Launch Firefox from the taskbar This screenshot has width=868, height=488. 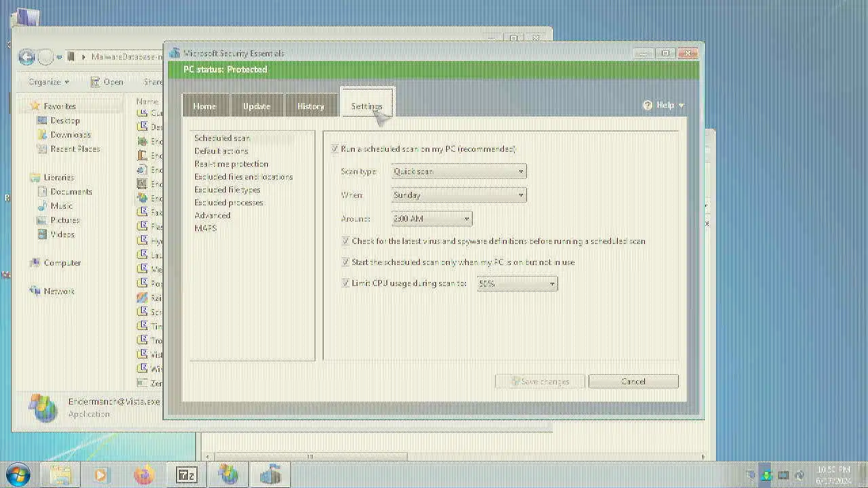point(144,475)
